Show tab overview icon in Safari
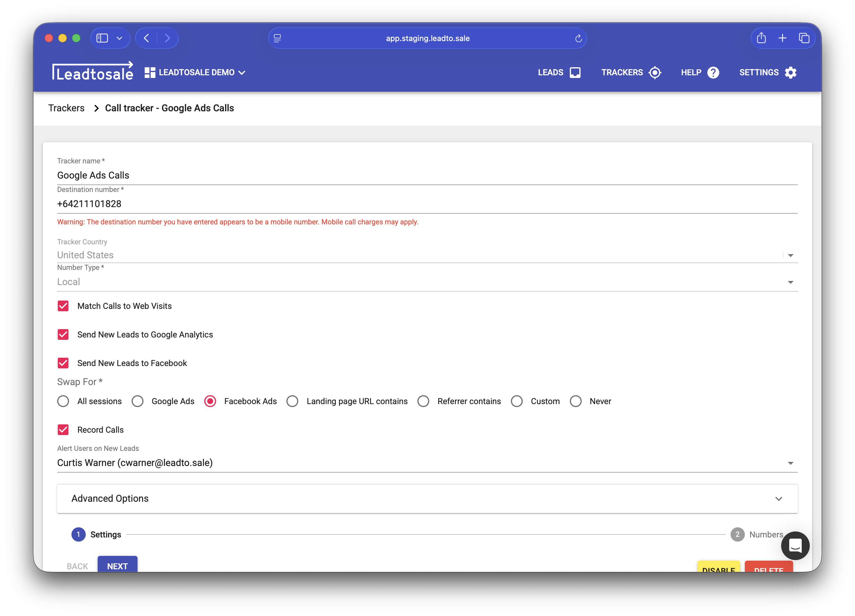The image size is (855, 616). pos(804,38)
